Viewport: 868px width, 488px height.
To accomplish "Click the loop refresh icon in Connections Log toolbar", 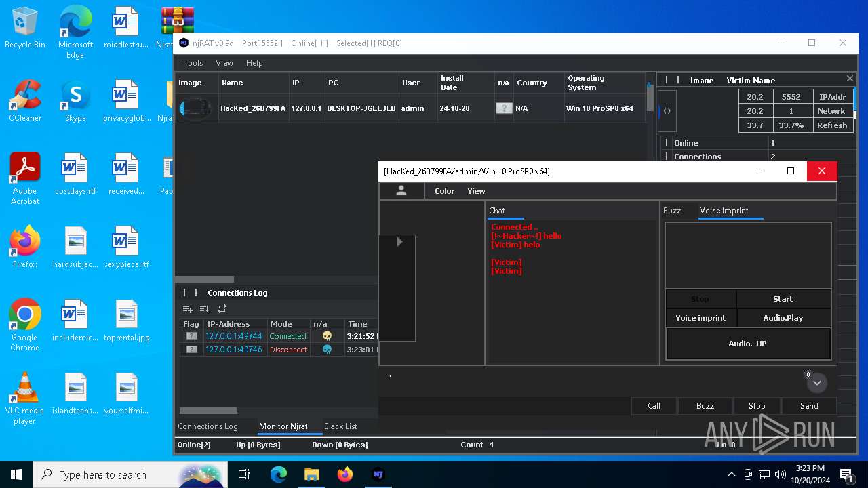I will [222, 309].
